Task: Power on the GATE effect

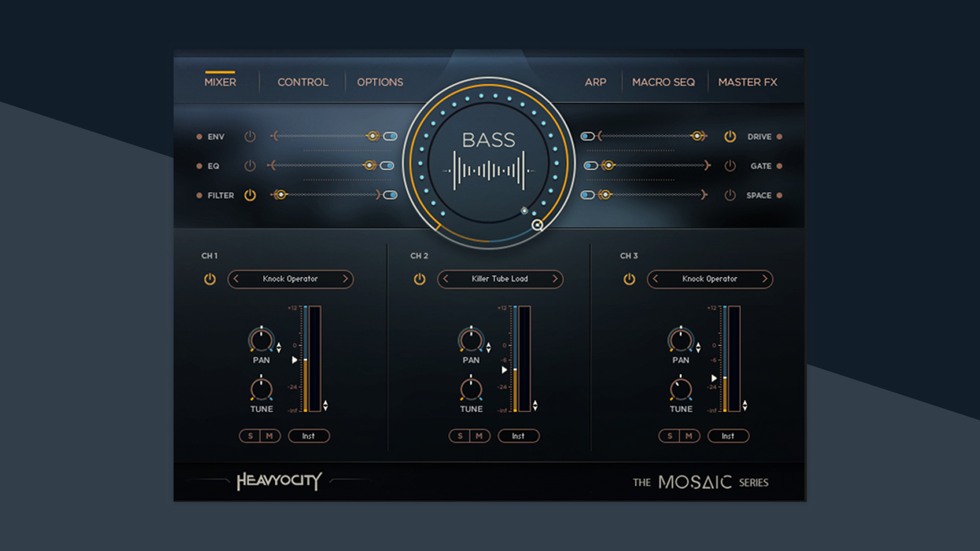Action: coord(730,166)
